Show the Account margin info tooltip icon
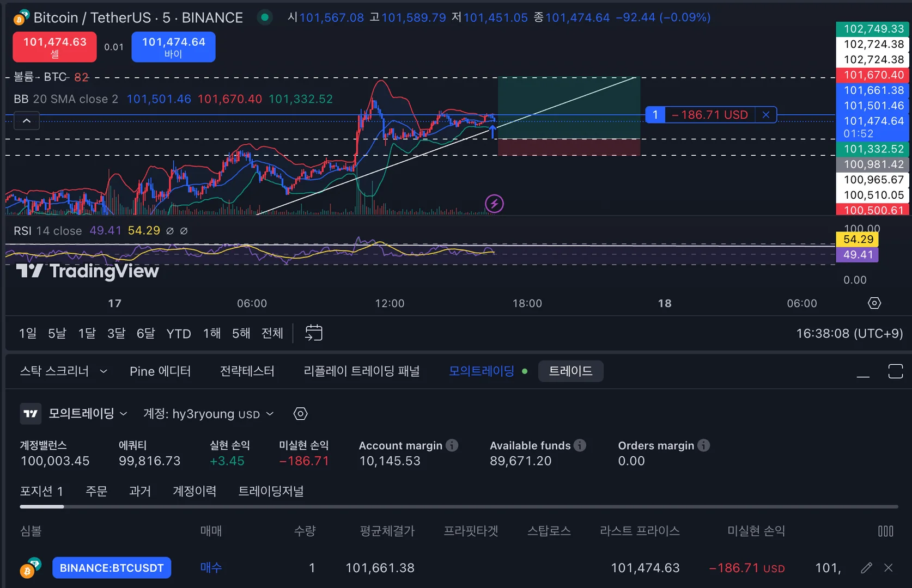Image resolution: width=912 pixels, height=588 pixels. click(452, 445)
